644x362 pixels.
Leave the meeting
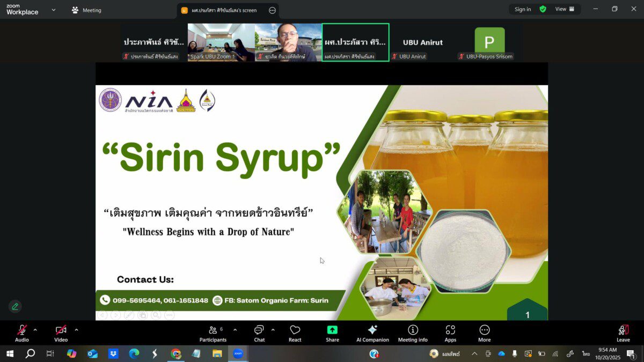click(623, 333)
